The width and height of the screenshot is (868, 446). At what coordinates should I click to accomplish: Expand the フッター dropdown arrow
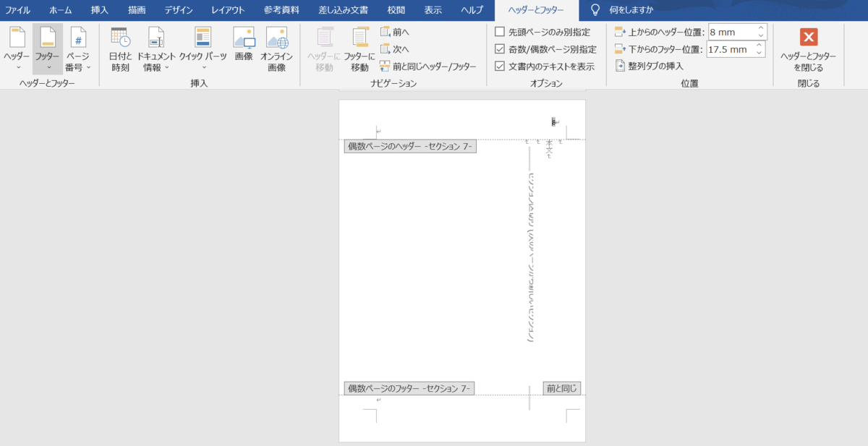(48, 68)
